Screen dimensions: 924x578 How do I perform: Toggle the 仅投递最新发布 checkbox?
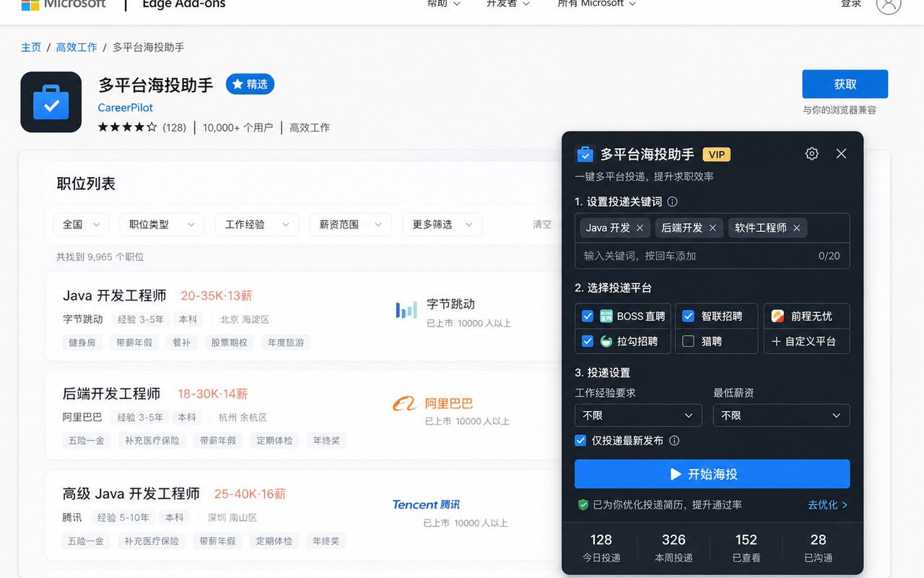click(x=580, y=441)
